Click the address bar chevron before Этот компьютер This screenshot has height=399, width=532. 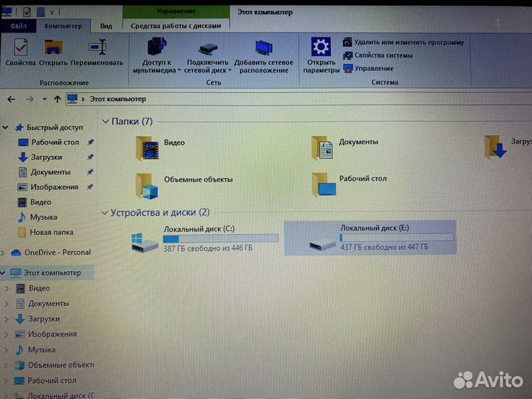(x=83, y=99)
